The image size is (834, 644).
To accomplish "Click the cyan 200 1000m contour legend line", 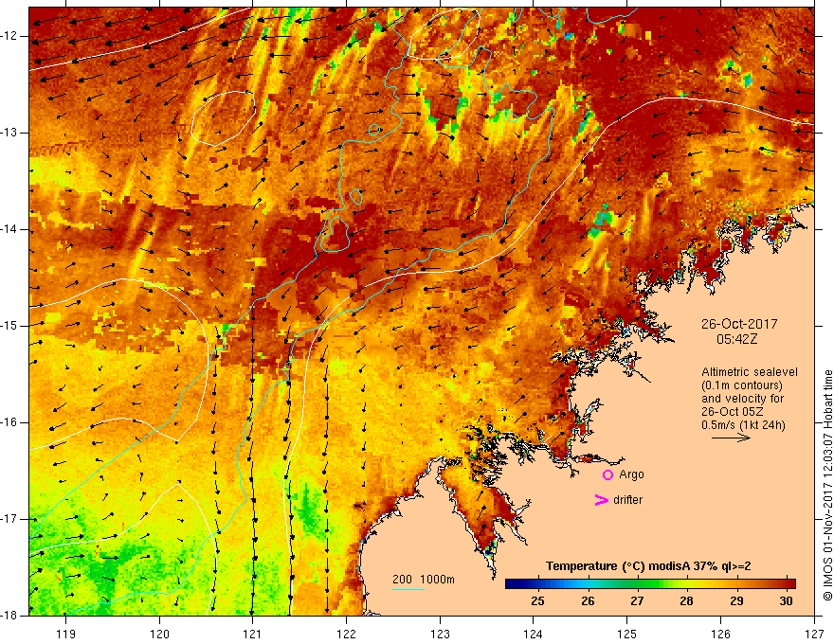I will (x=408, y=589).
